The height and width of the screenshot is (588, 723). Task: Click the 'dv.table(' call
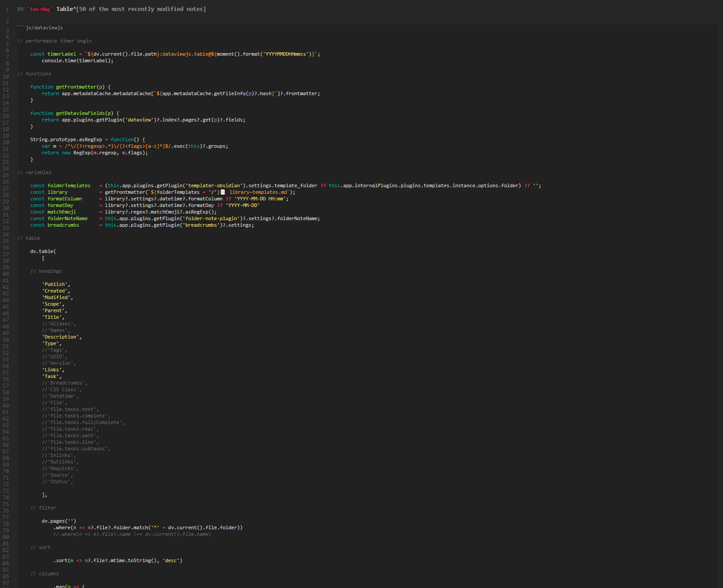pos(43,251)
